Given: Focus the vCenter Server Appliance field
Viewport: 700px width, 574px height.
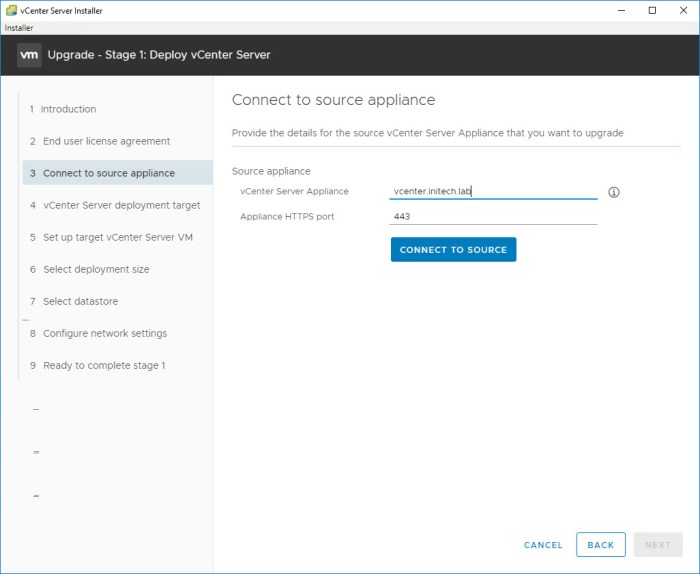Looking at the screenshot, I should (x=493, y=192).
